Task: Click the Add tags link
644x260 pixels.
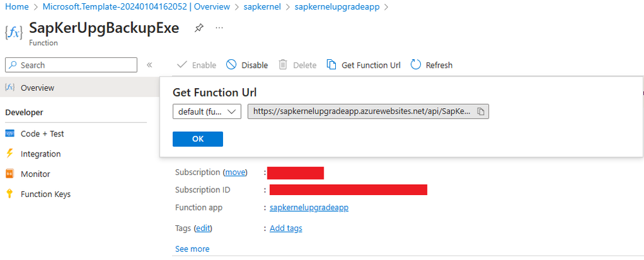Action: [286, 228]
